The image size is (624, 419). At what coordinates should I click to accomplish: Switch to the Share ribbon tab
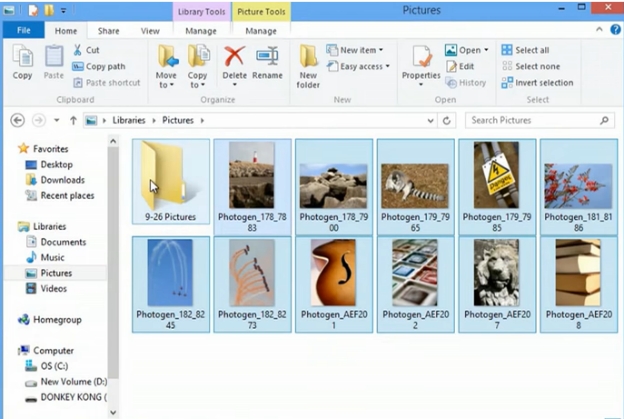pyautogui.click(x=108, y=31)
